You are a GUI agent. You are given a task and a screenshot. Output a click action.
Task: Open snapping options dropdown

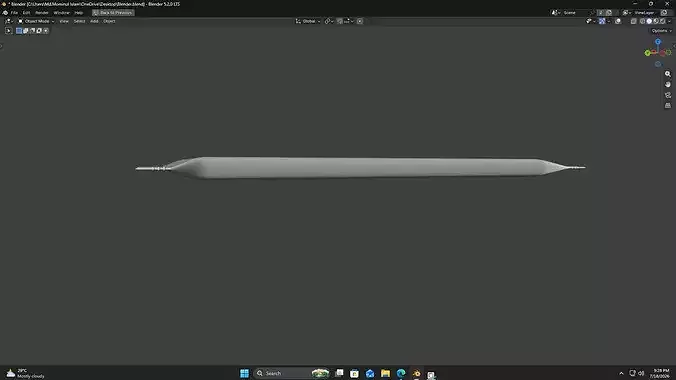(349, 21)
